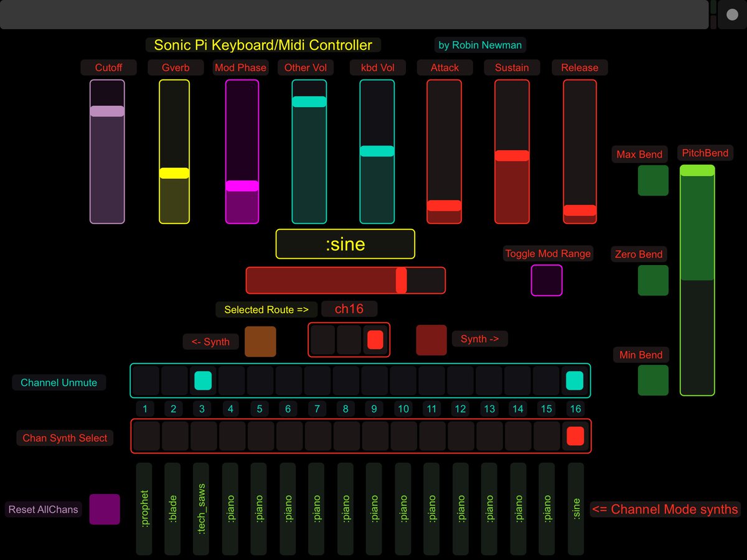Viewport: 747px width, 560px height.
Task: Click the vertical :sine channel 16 label
Action: (x=576, y=509)
